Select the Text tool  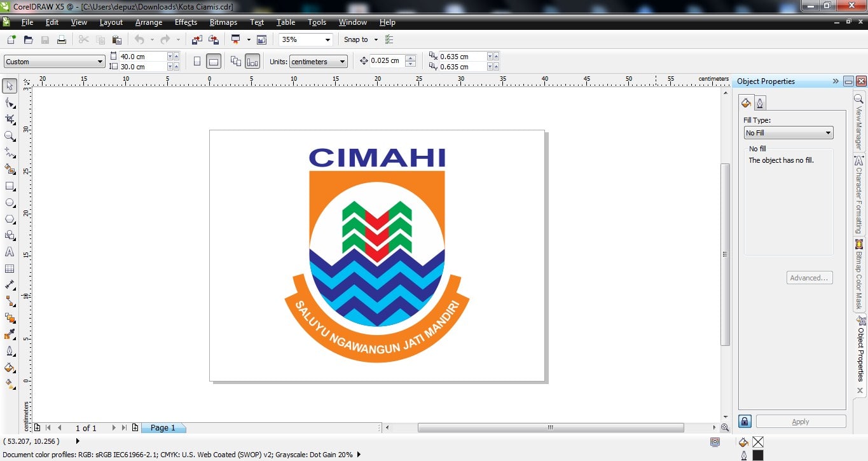10,252
